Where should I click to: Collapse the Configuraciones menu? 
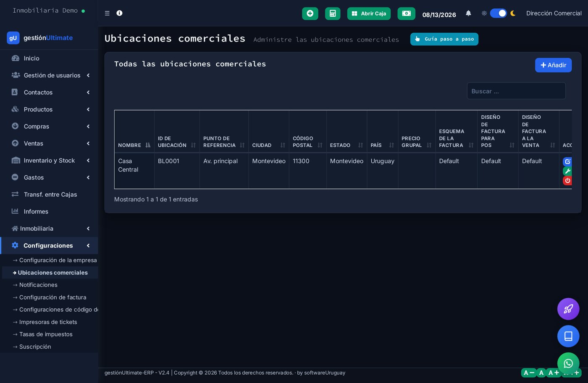pyautogui.click(x=50, y=245)
